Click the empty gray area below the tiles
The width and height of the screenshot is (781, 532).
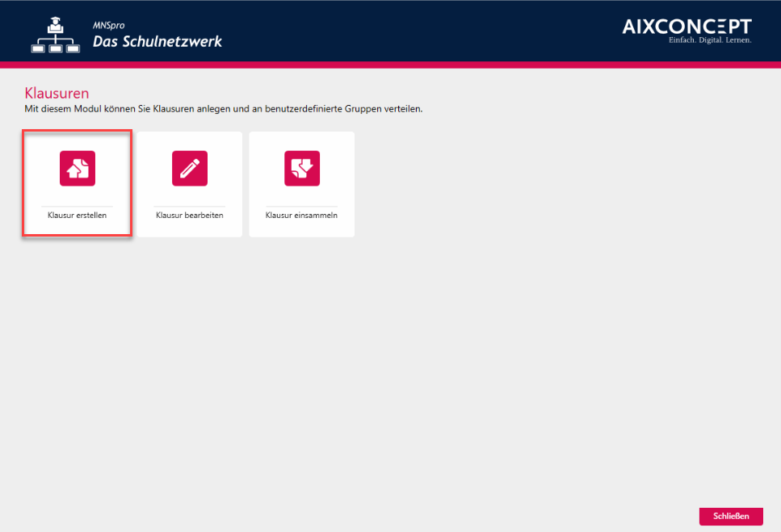(388, 363)
